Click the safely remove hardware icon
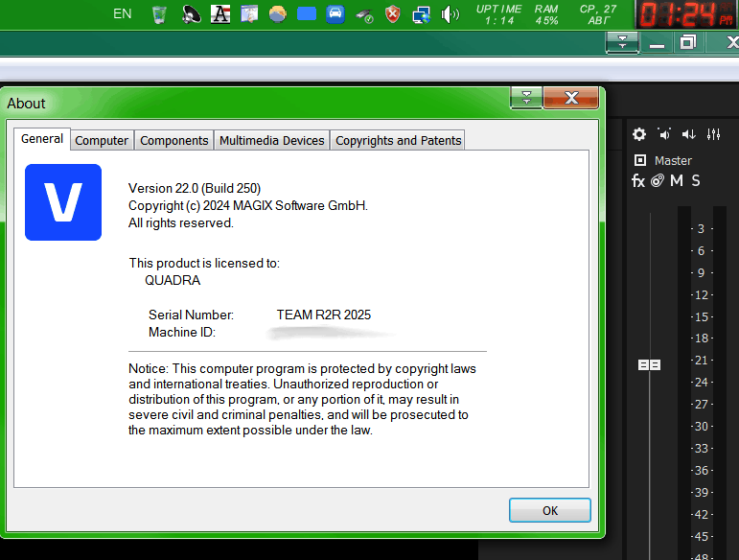Image resolution: width=739 pixels, height=560 pixels. pyautogui.click(x=364, y=15)
